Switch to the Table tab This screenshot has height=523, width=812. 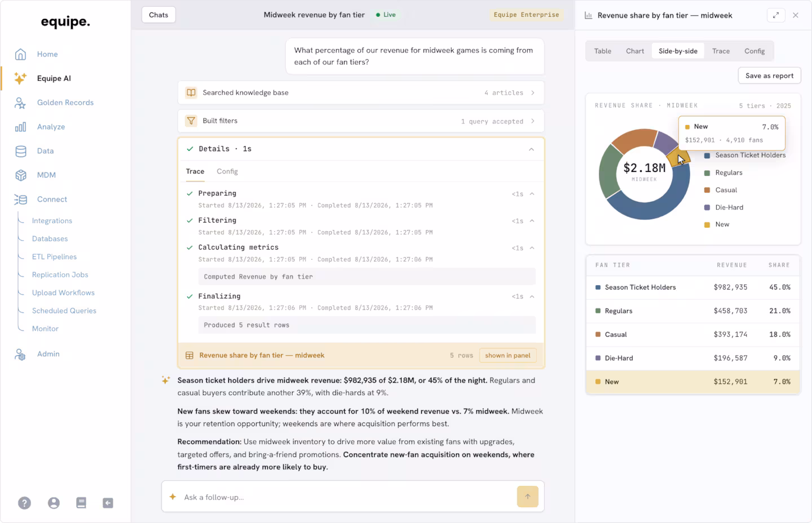603,51
